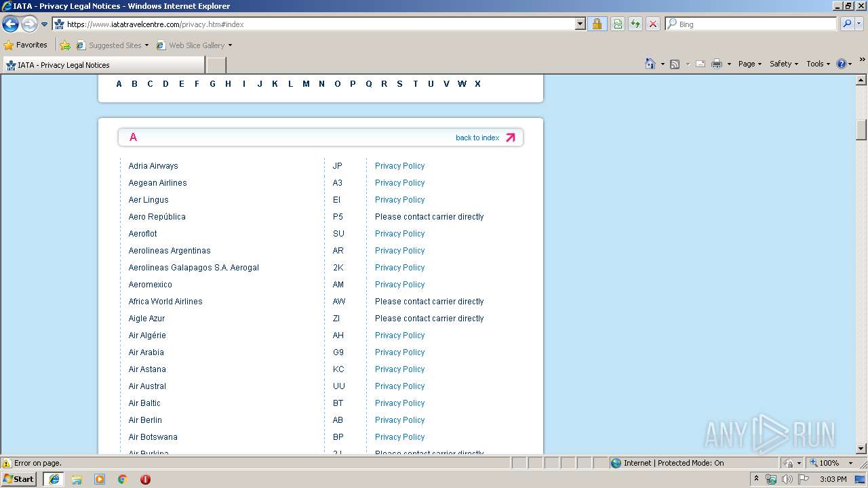The width and height of the screenshot is (868, 488).
Task: Open the Tools menu
Action: coord(818,64)
